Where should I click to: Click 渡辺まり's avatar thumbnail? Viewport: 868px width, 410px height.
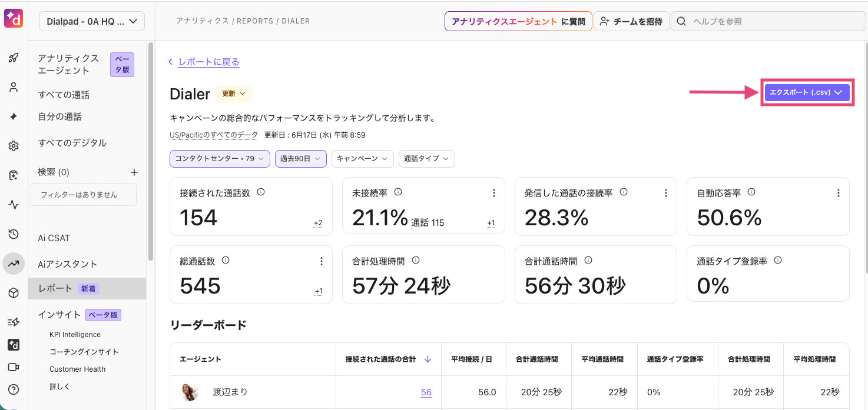[189, 392]
